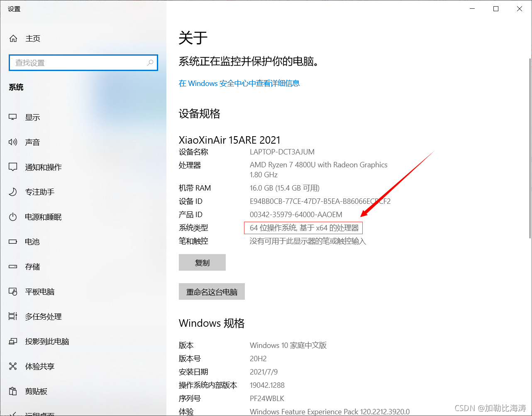
Task: Select 投影到此电脑 in the sidebar
Action: click(x=83, y=342)
